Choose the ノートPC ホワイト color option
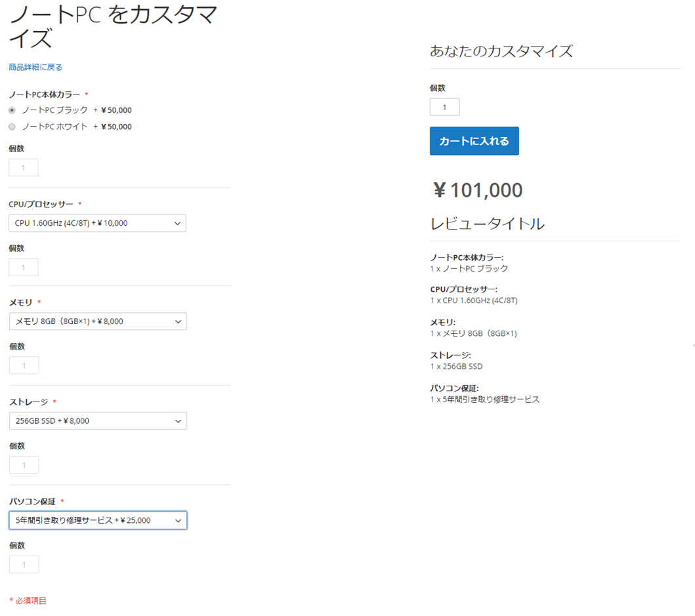695x616 pixels. point(12,127)
